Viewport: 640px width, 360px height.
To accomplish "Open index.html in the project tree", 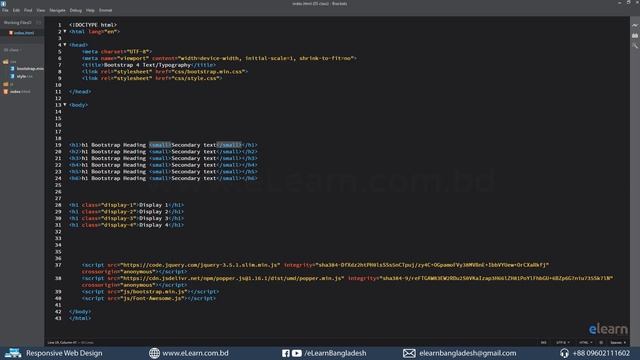I will [x=20, y=91].
